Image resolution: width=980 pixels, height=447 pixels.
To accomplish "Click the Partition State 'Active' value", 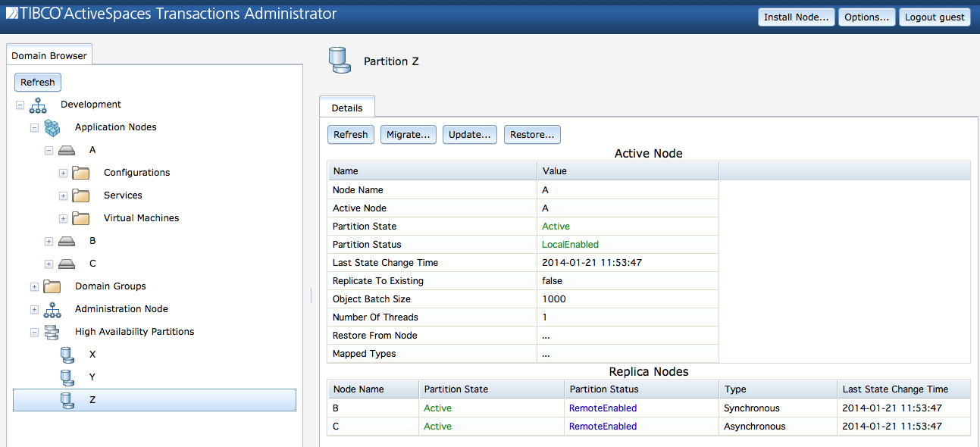I will [x=556, y=227].
